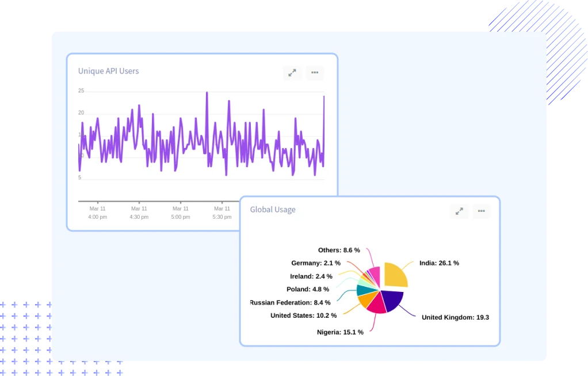Viewport: 588px width, 376px height.
Task: Expand the Global Usage chart to fullscreen
Action: [x=459, y=211]
